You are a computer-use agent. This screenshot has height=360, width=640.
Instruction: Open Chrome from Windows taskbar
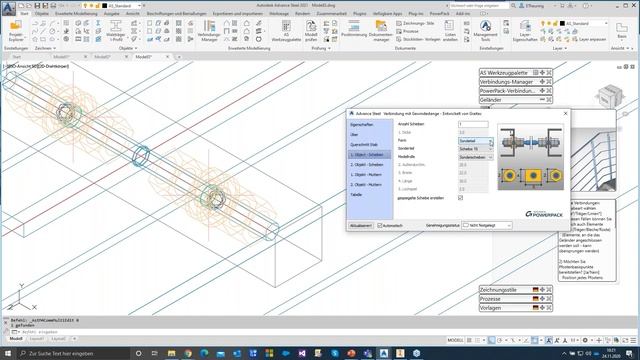[x=188, y=353]
